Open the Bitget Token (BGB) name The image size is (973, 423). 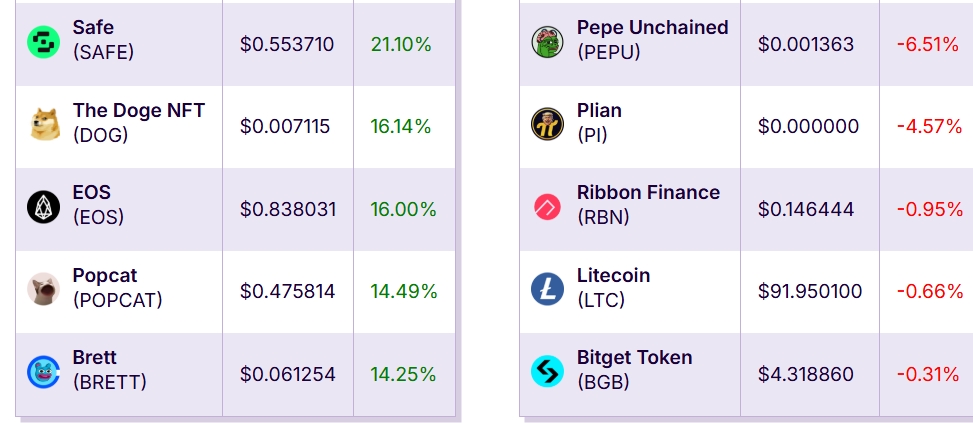click(634, 370)
